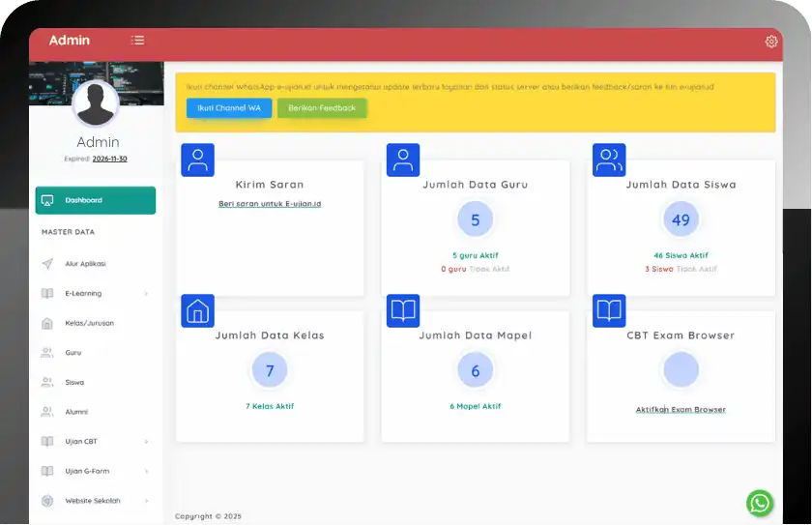
Task: Open the Aktifkan Exam Browser link
Action: 681,409
